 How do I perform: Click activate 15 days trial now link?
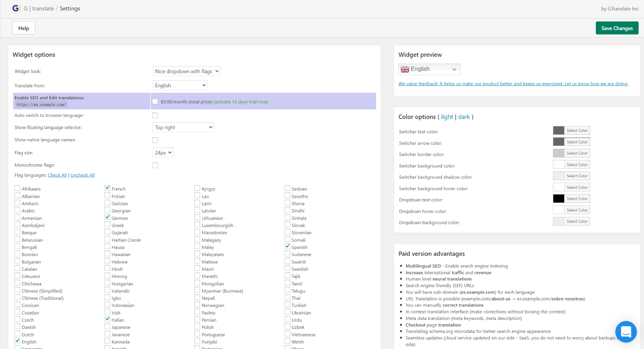241,102
